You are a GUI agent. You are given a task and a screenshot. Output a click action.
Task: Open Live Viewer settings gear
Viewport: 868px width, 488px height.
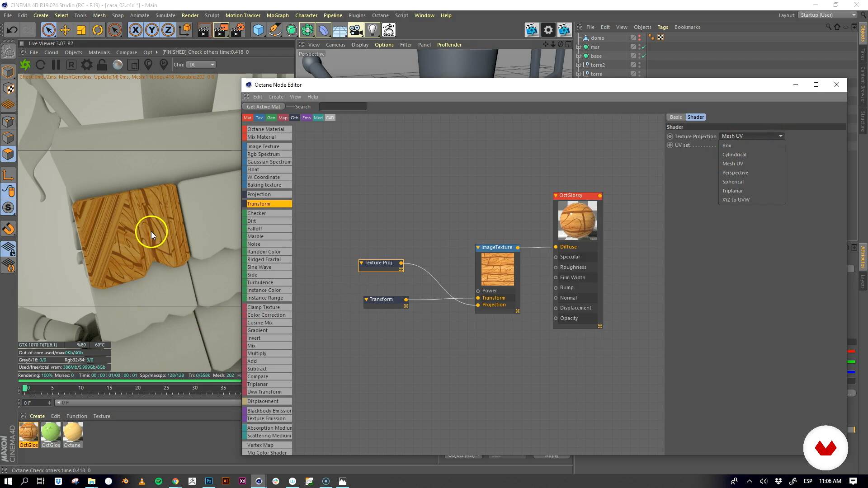(86, 65)
